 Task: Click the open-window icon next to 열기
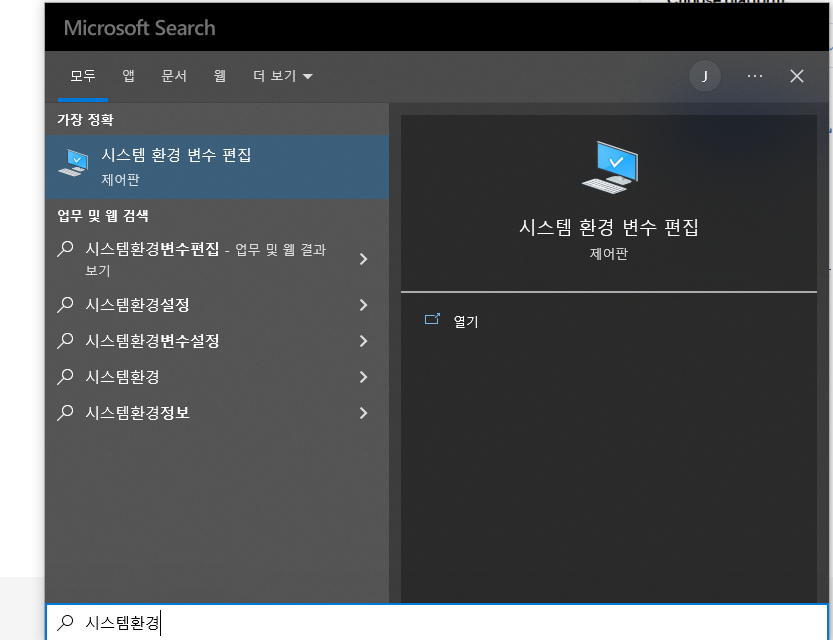click(x=432, y=319)
